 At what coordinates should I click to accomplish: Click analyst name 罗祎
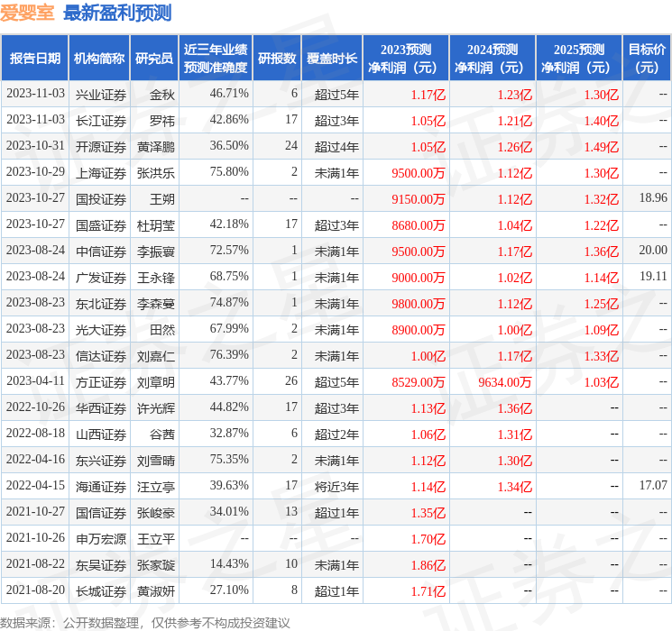(162, 121)
